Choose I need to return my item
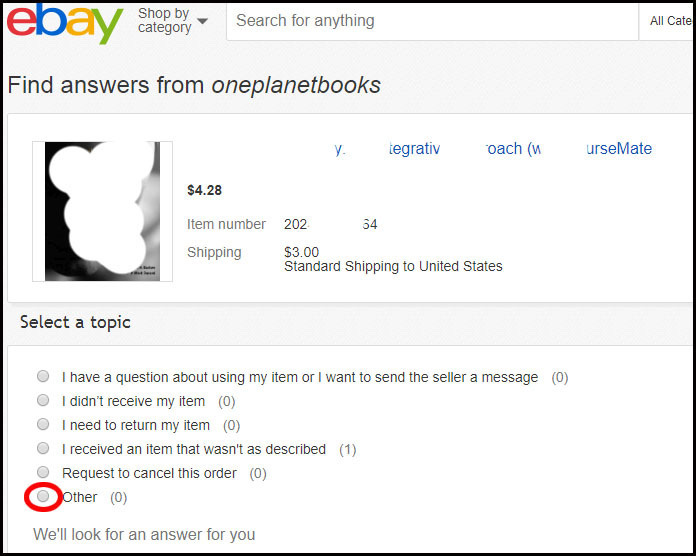The width and height of the screenshot is (696, 556). (x=43, y=424)
